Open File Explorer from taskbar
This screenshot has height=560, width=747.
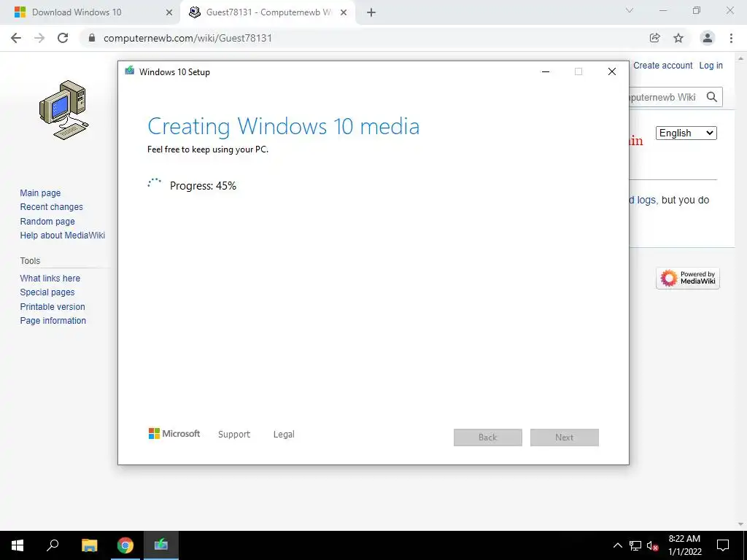point(89,545)
